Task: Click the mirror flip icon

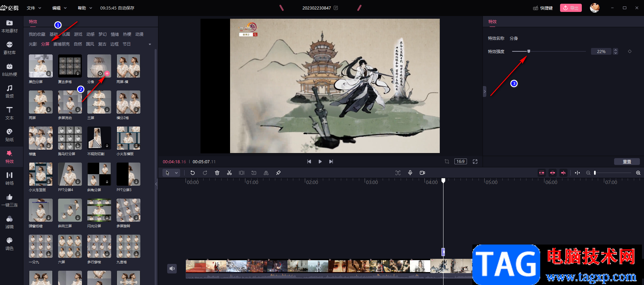Action: (266, 173)
